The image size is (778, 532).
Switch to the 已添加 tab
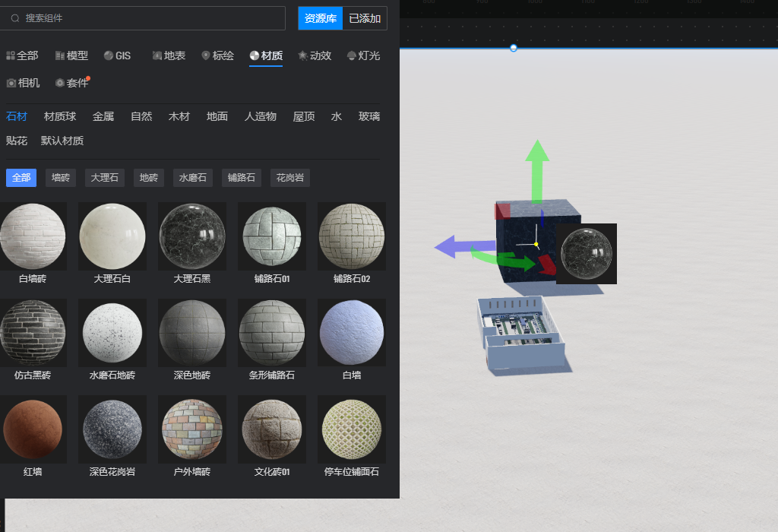pos(365,18)
